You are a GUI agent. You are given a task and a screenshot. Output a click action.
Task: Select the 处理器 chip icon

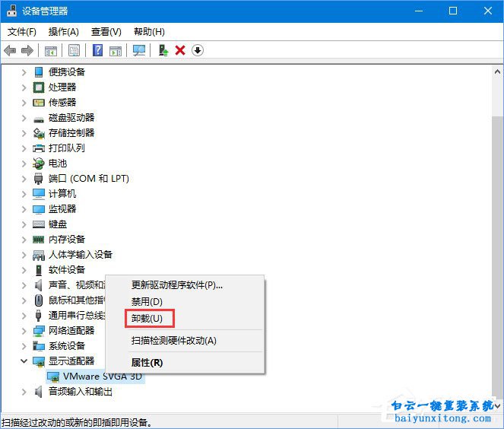click(x=39, y=87)
